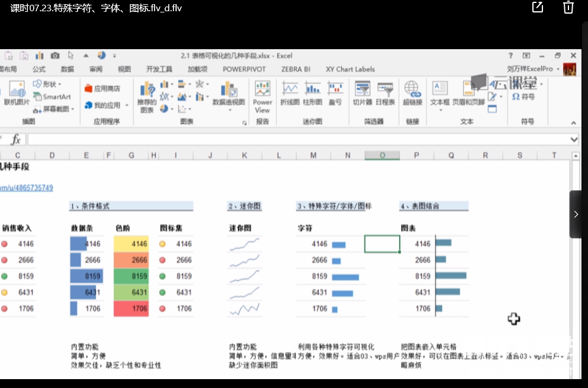
Task: Click the trash delete icon in viewer header
Action: 568,7
